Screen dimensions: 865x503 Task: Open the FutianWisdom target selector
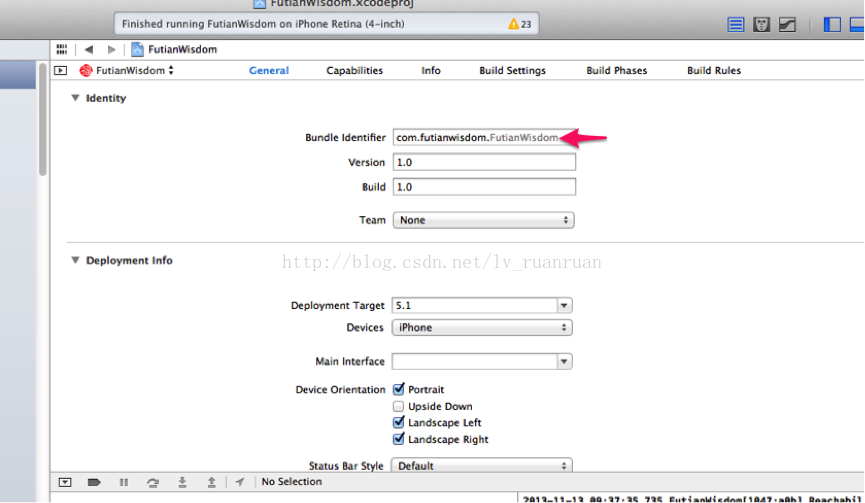coord(126,71)
